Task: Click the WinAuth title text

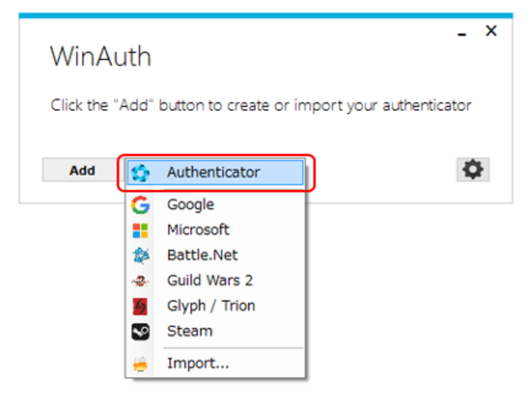Action: (x=101, y=57)
